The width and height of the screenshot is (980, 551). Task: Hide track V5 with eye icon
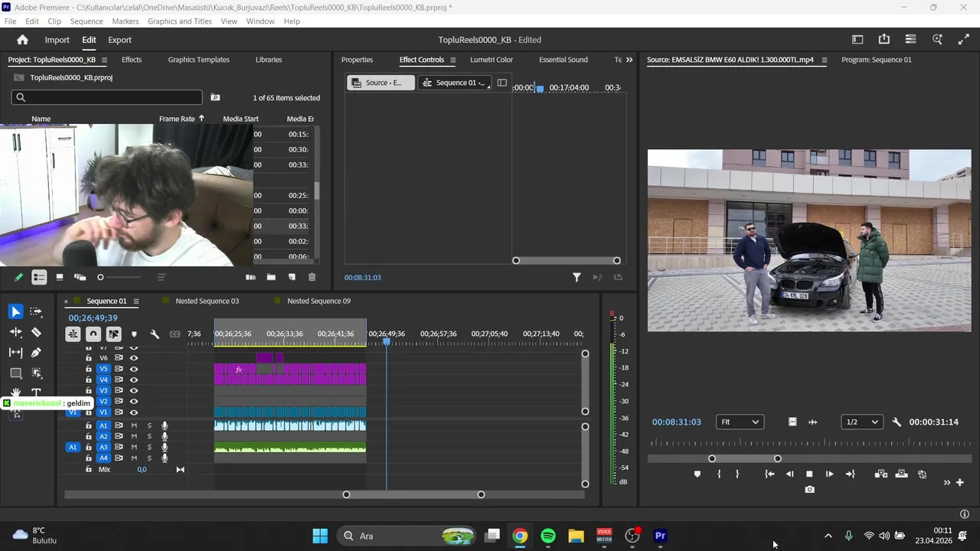tap(134, 369)
